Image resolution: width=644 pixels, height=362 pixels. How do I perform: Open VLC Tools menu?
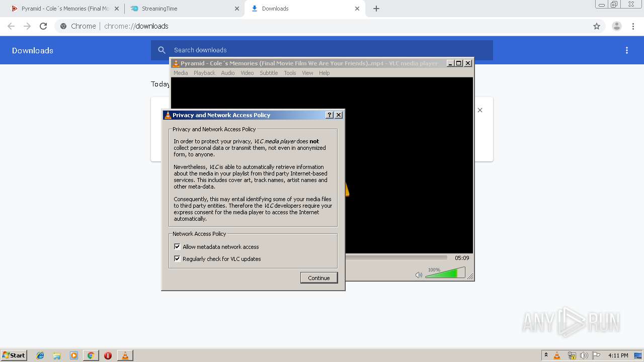pyautogui.click(x=290, y=73)
